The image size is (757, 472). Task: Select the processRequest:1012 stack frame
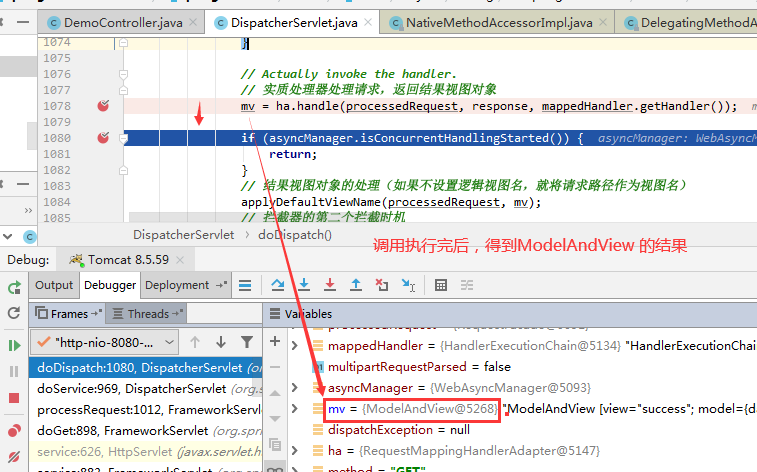[x=145, y=410]
